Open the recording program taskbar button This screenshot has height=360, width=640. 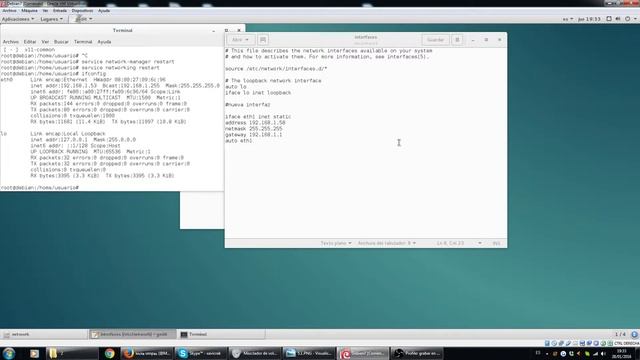point(417,353)
